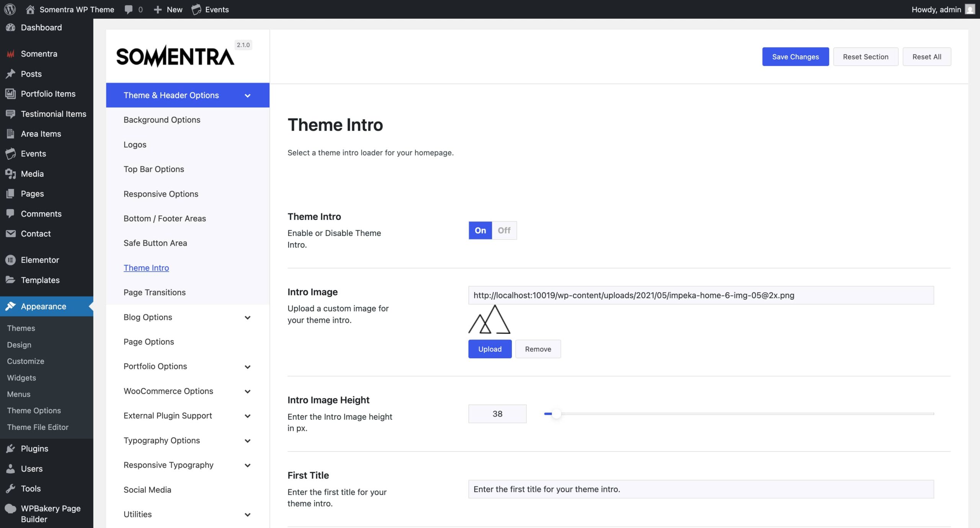Screen dimensions: 980x528
Task: Click the Dashboard gauge icon
Action: tap(11, 28)
